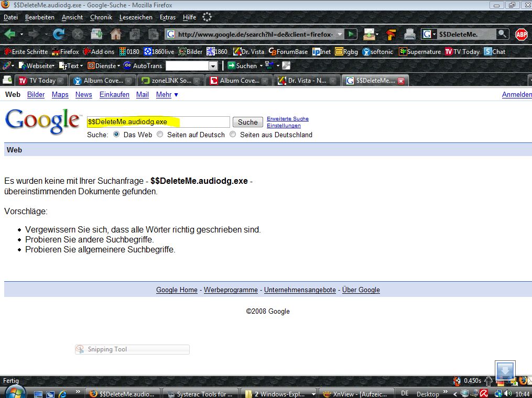The height and width of the screenshot is (398, 532).
Task: Open the Erweiterte Suche link
Action: click(x=288, y=119)
